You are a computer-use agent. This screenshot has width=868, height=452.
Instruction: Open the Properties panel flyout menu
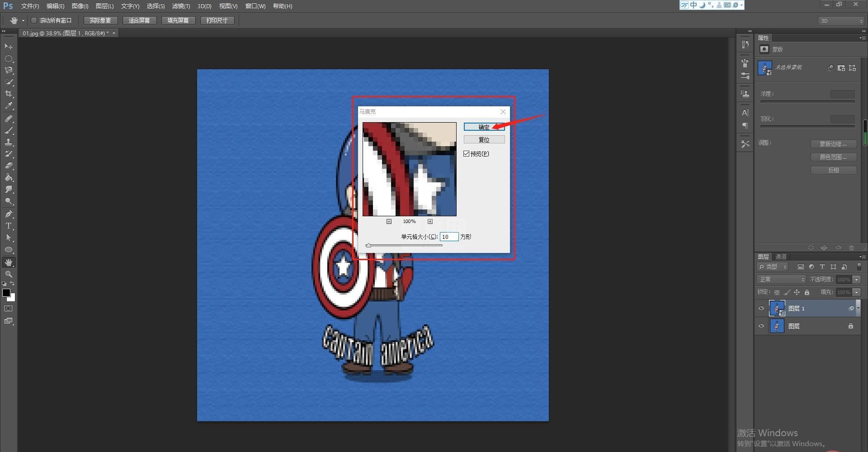point(862,38)
